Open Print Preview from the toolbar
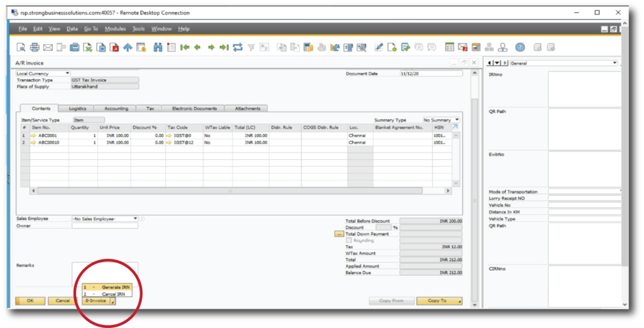 pos(21,47)
